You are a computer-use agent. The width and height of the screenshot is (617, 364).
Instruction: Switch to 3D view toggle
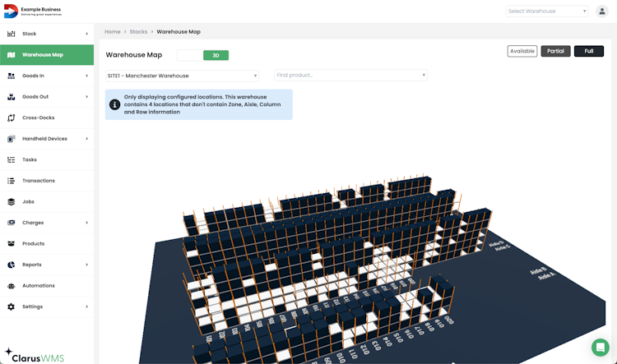pyautogui.click(x=216, y=55)
